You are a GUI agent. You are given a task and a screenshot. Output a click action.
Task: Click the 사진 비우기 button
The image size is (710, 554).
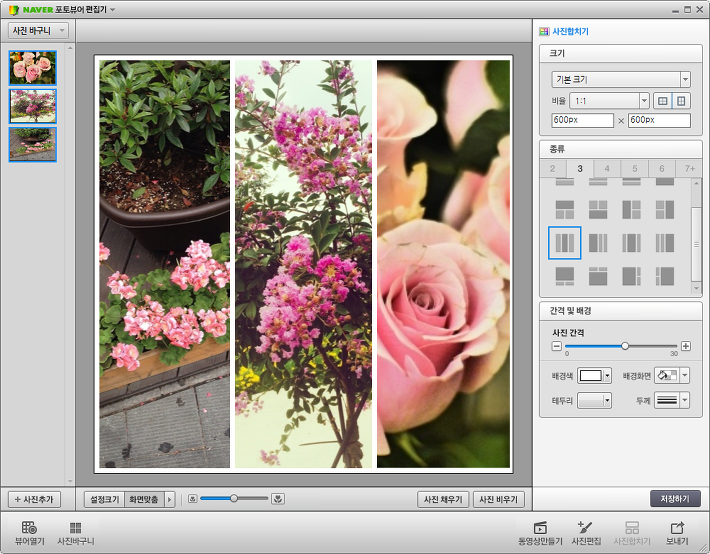(499, 499)
